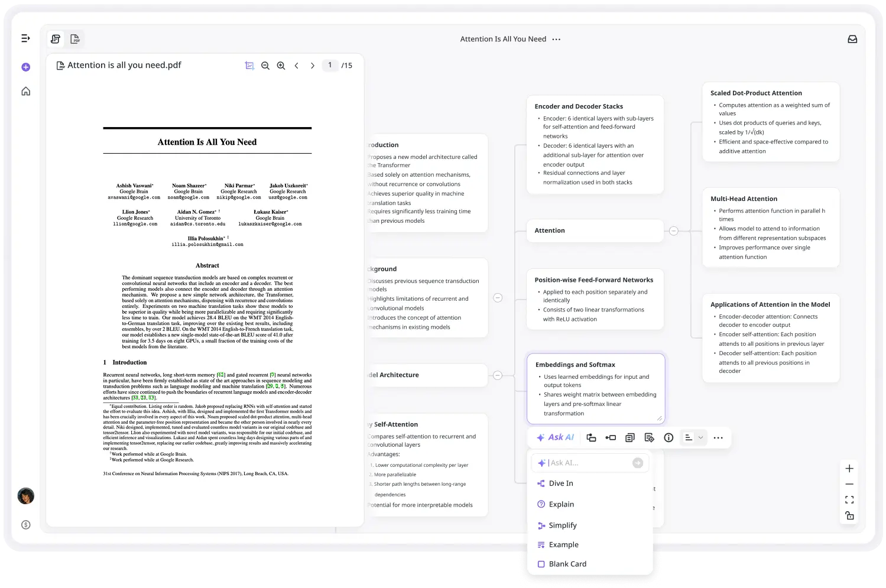
Task: Click the Ask AI button
Action: (555, 438)
